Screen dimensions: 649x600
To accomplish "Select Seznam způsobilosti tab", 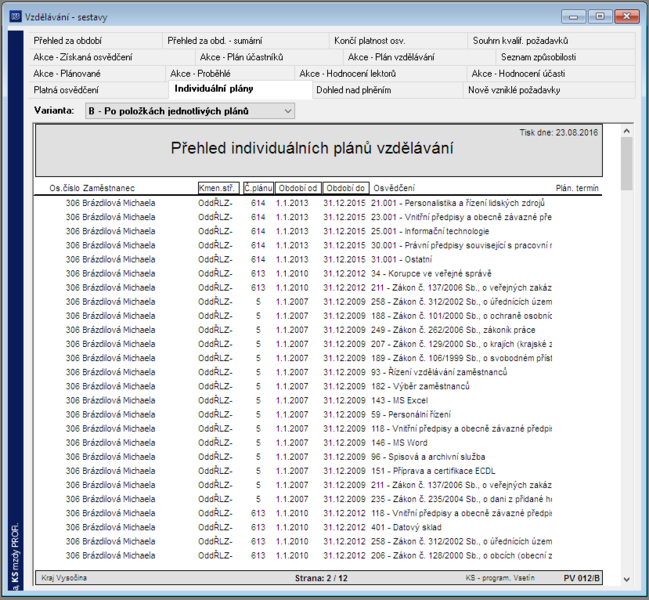I will pos(565,57).
